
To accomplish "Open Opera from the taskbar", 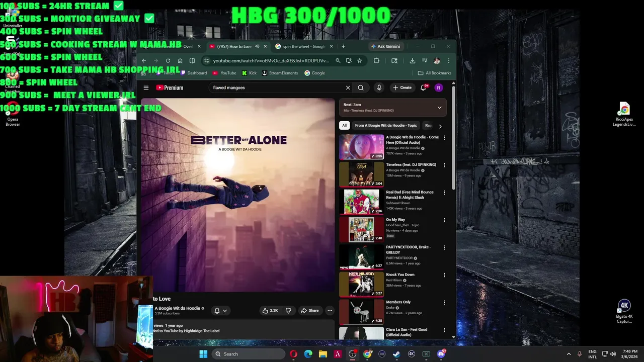I will click(293, 354).
